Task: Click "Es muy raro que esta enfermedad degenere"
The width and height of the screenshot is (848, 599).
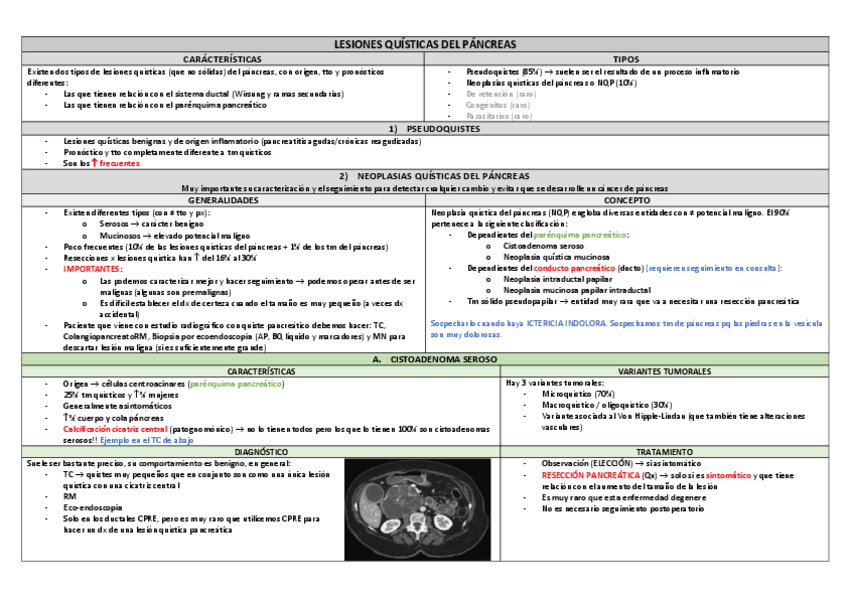Action: point(624,497)
